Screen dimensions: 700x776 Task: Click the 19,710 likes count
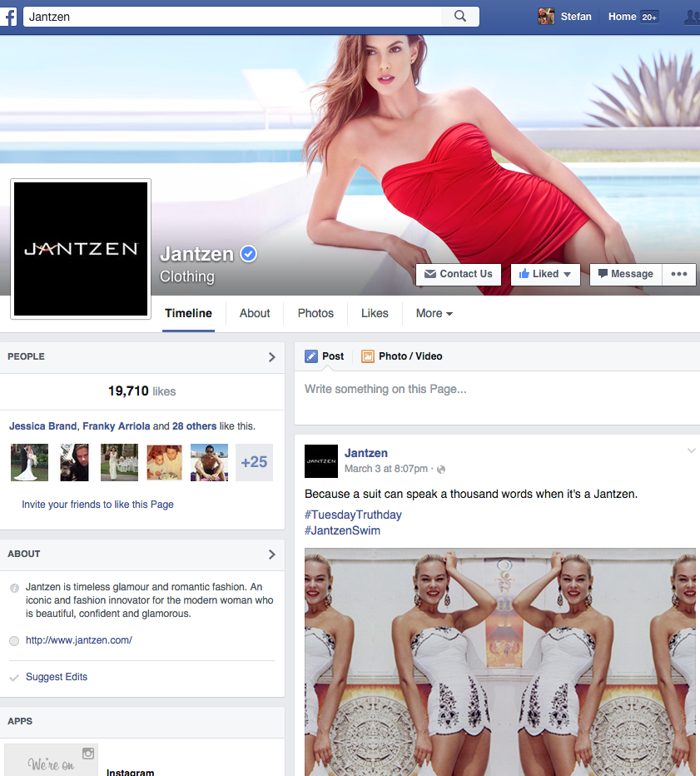(142, 391)
